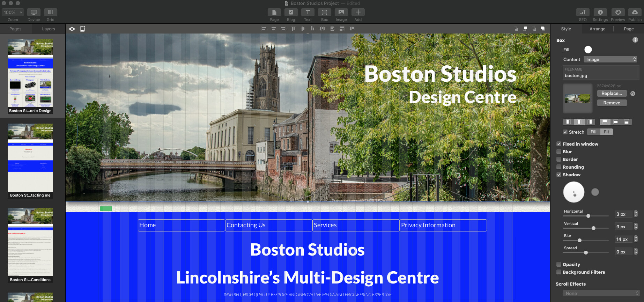644x302 pixels.
Task: Disable Fixed in window option
Action: pos(559,144)
